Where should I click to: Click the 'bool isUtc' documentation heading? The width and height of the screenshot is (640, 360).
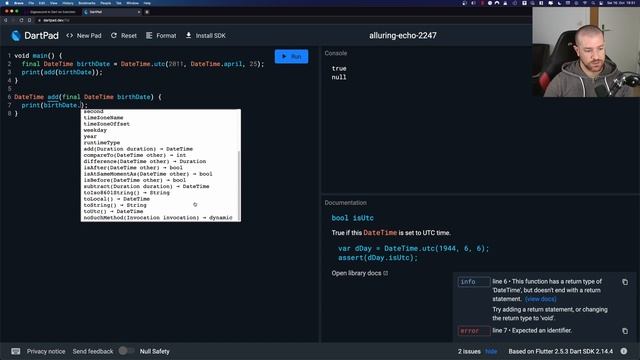click(352, 218)
